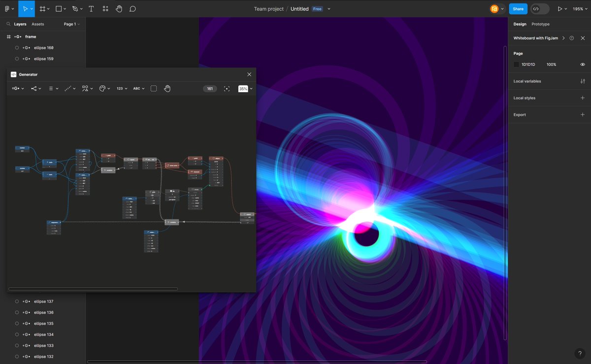Click the center view icon in Generator
This screenshot has height=364, width=591.
(227, 89)
